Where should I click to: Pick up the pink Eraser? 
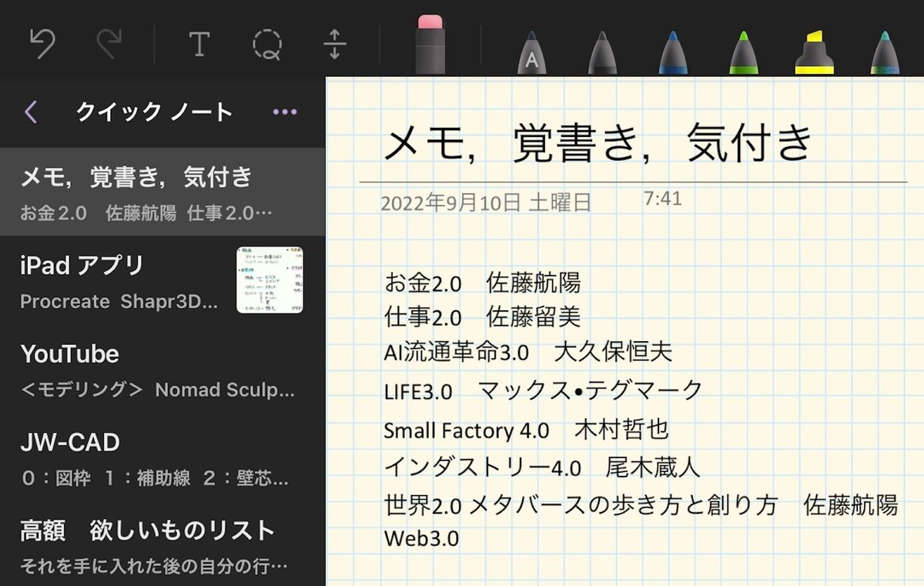pos(430,46)
